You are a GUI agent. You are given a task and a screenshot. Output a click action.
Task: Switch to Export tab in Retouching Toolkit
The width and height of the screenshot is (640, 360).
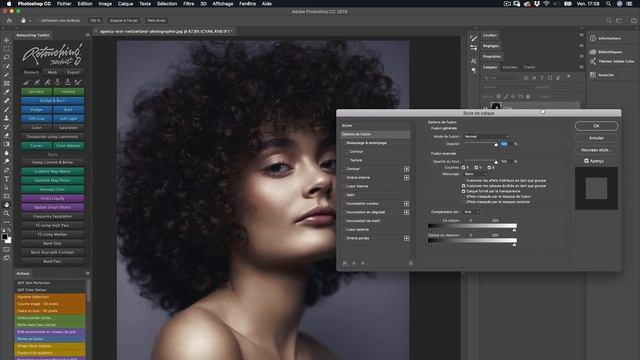point(73,72)
